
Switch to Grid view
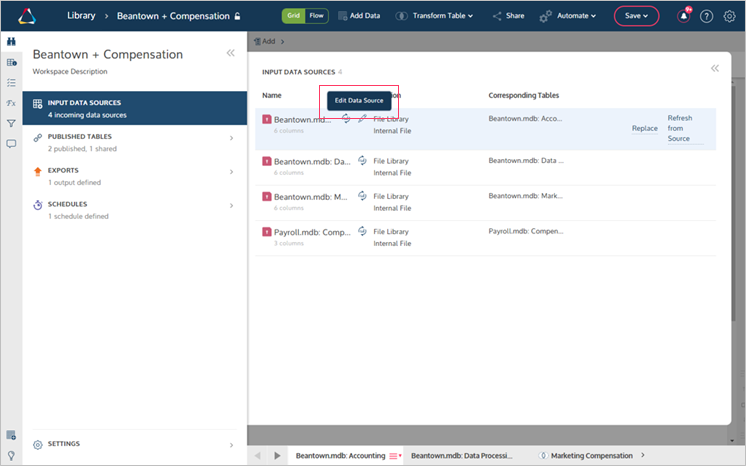pyautogui.click(x=294, y=16)
